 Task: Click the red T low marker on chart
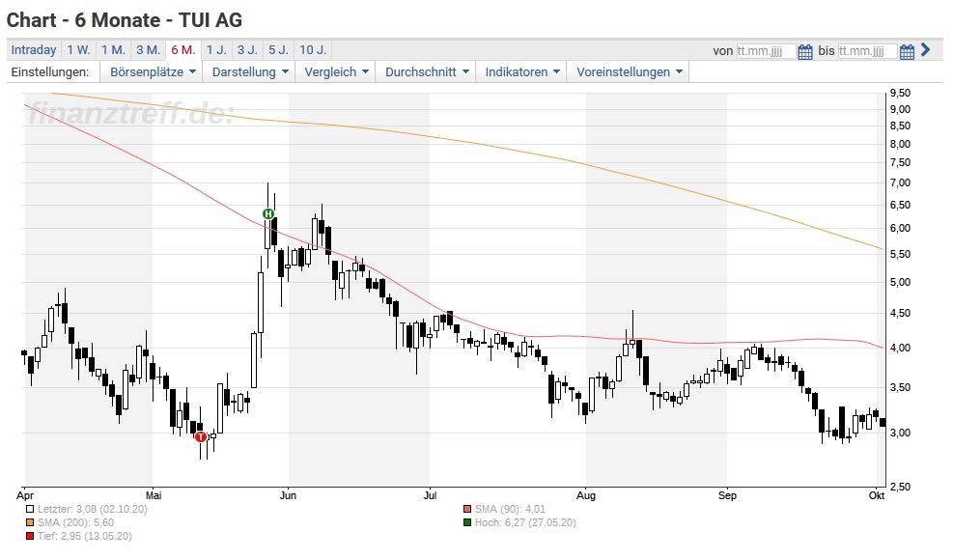pyautogui.click(x=201, y=436)
